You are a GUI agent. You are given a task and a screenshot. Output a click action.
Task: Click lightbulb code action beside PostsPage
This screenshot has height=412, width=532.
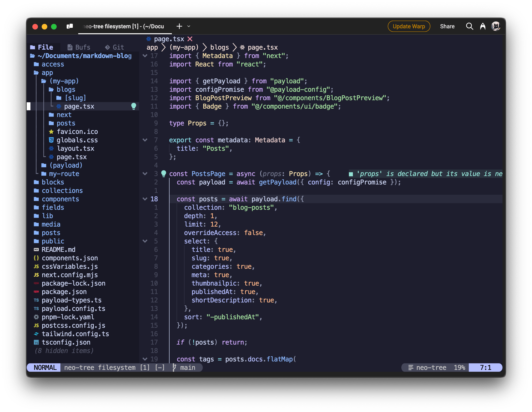point(164,174)
